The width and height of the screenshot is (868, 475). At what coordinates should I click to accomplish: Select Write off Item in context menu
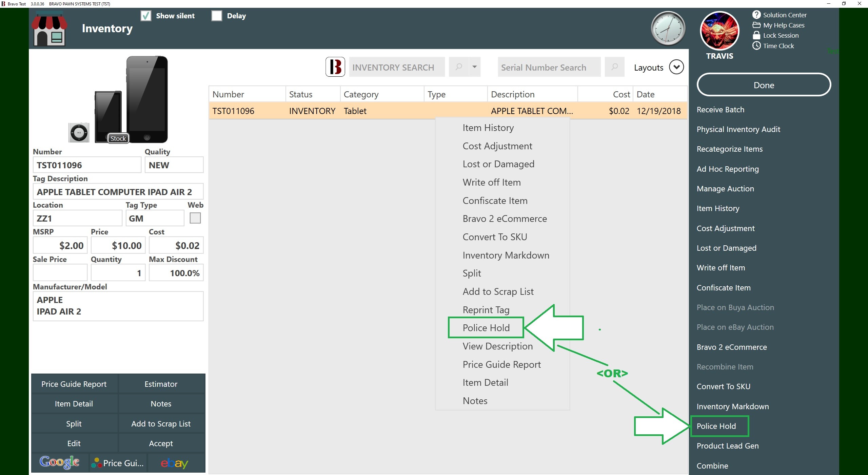click(492, 182)
